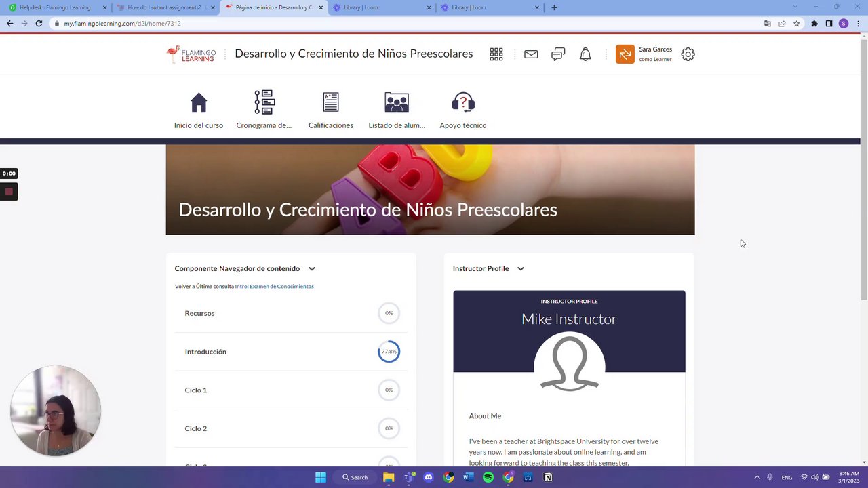Click the browser back arrow
Image resolution: width=868 pixels, height=488 pixels.
[x=9, y=24]
